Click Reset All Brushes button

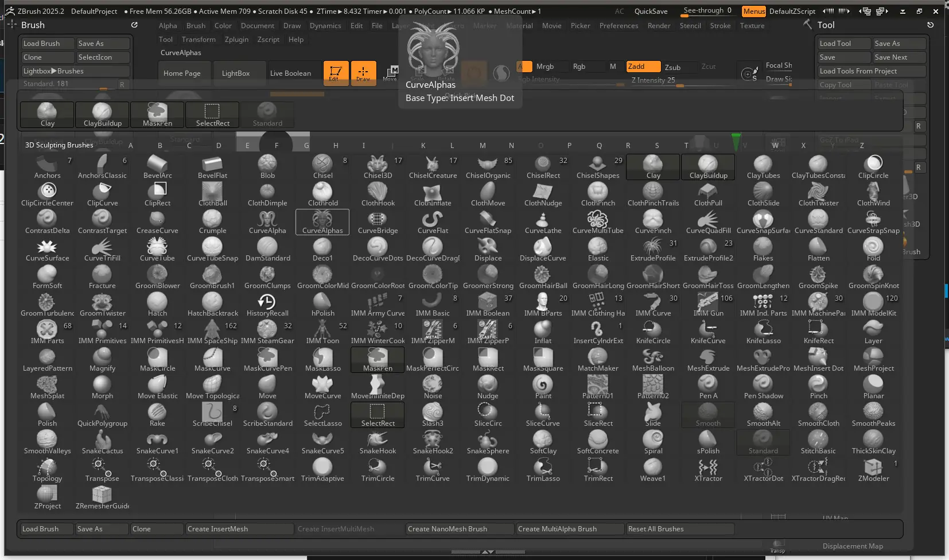tap(679, 529)
